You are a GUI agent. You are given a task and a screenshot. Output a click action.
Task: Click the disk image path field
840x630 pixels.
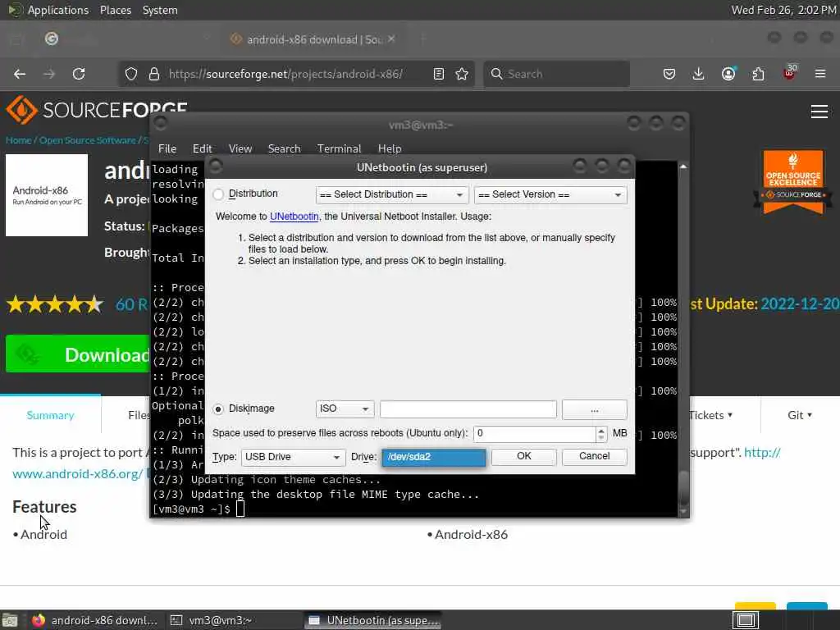(x=468, y=409)
